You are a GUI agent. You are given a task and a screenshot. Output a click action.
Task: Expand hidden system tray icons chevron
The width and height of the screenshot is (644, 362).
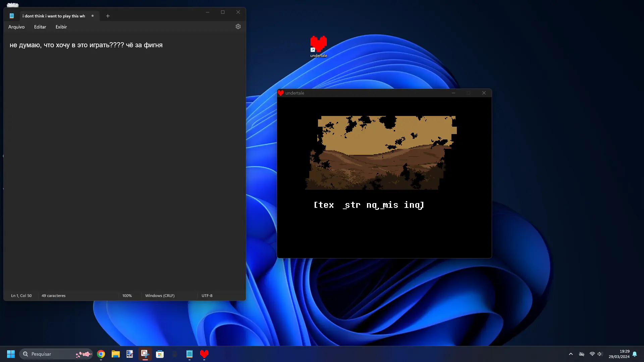coord(571,354)
